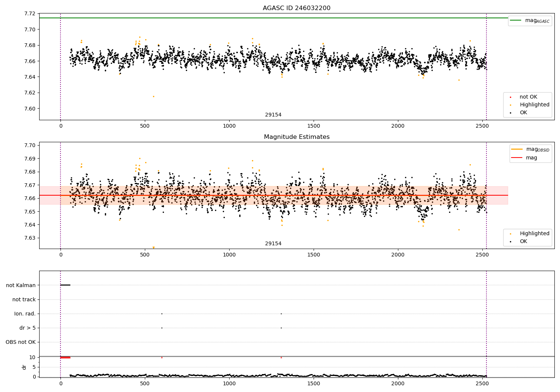Click the 500 x-axis tick of the bottom plot

pyautogui.click(x=145, y=383)
